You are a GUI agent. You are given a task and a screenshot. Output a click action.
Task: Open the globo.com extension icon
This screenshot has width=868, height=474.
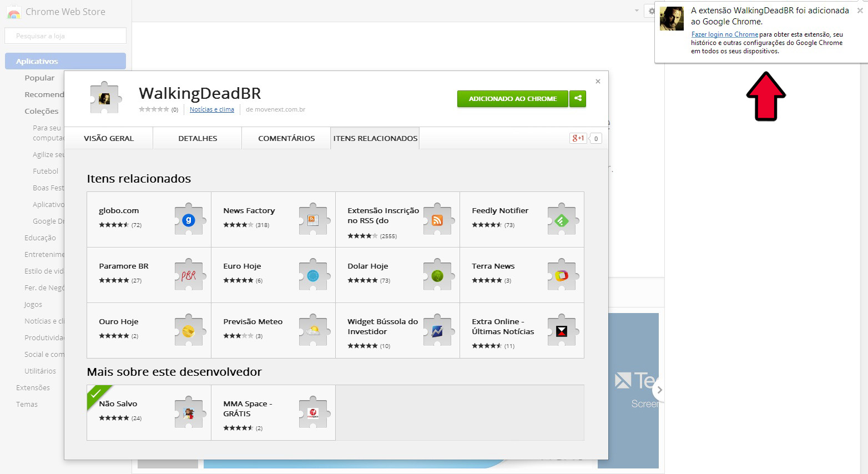[189, 220]
